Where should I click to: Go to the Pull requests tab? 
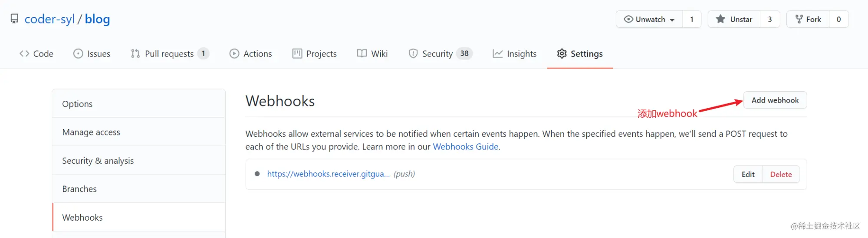point(170,54)
